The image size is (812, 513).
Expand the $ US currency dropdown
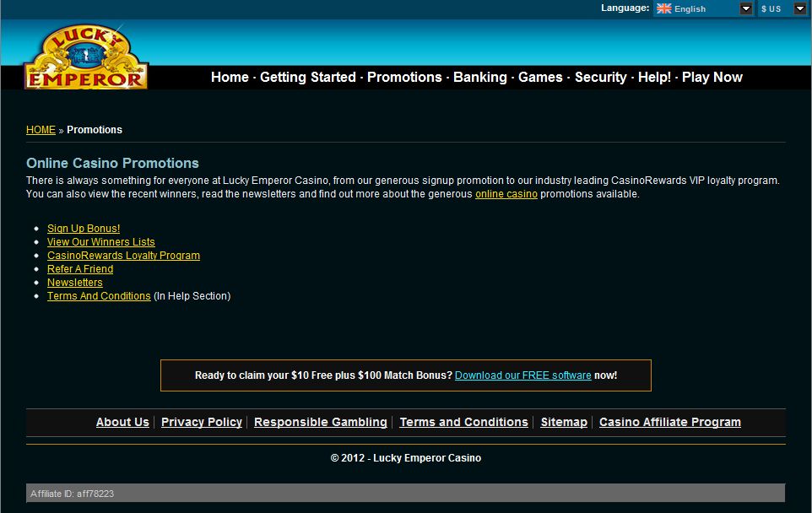(799, 8)
